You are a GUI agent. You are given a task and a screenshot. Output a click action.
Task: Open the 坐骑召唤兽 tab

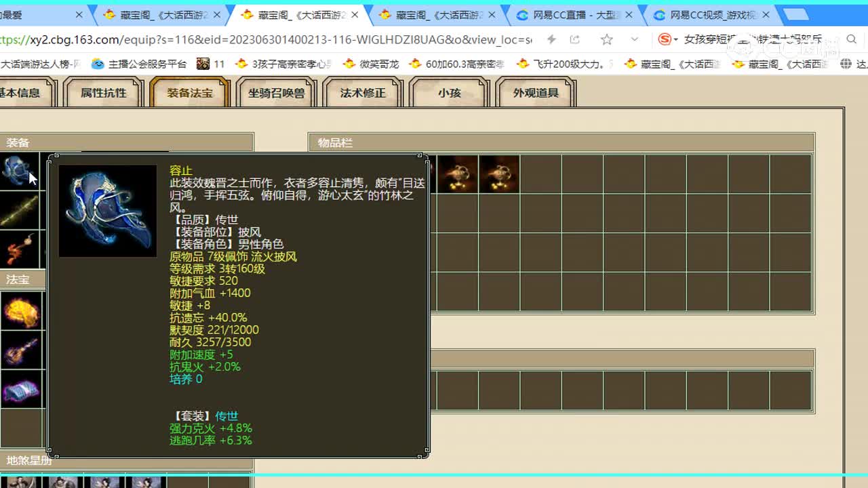pos(276,93)
